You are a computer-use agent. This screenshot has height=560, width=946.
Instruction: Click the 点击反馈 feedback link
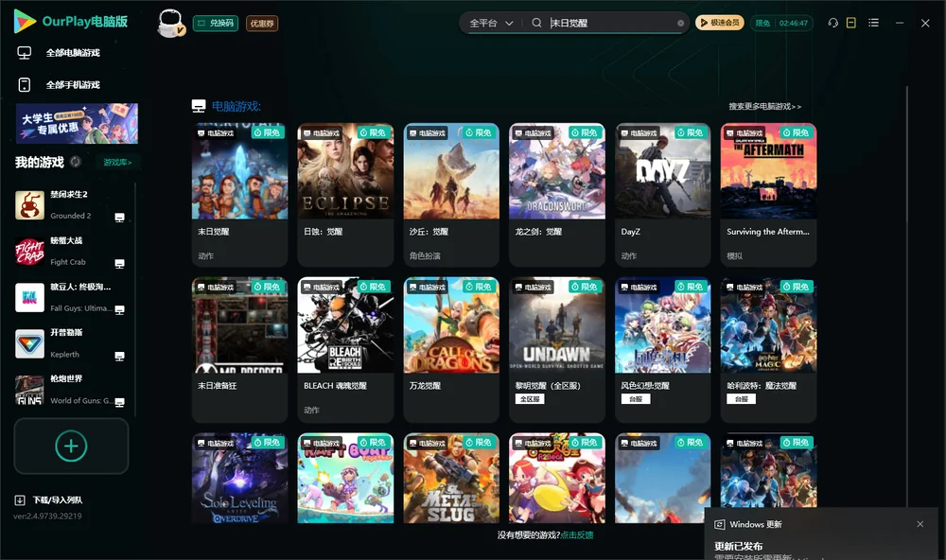pyautogui.click(x=577, y=534)
